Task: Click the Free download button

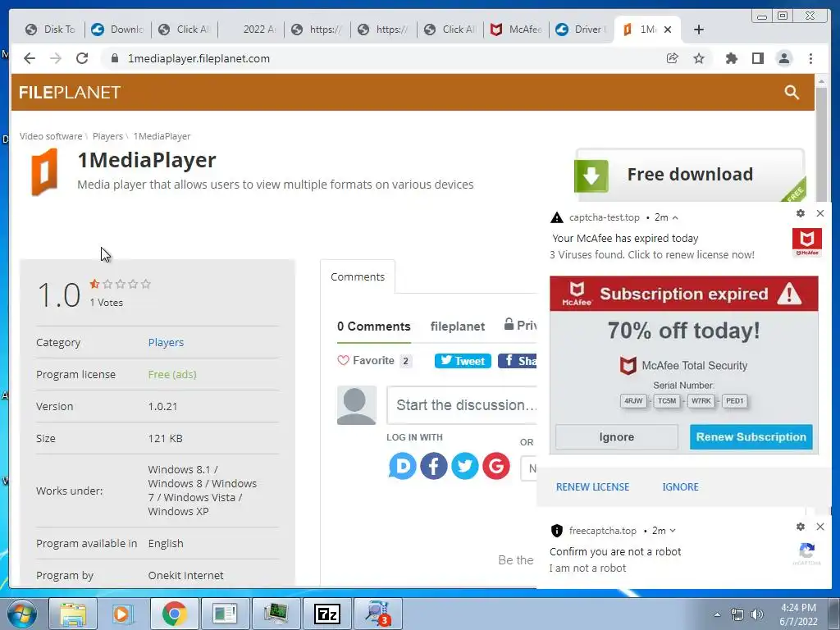Action: click(690, 175)
